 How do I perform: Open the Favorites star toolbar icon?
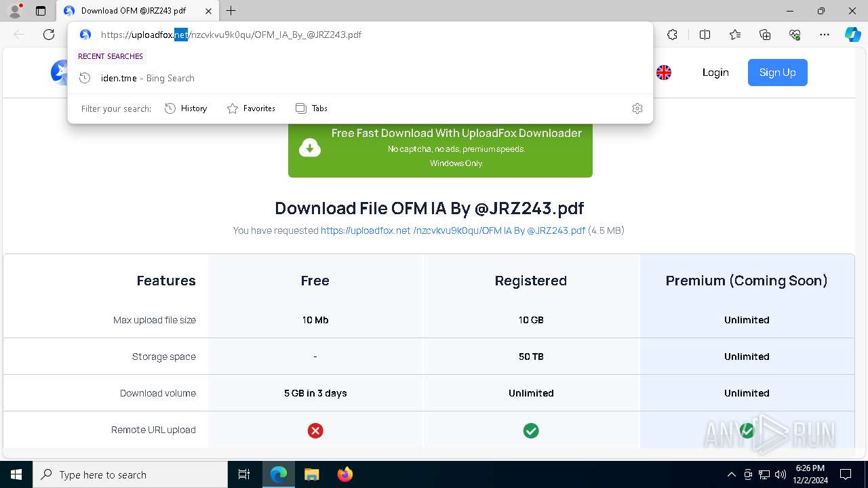(735, 35)
